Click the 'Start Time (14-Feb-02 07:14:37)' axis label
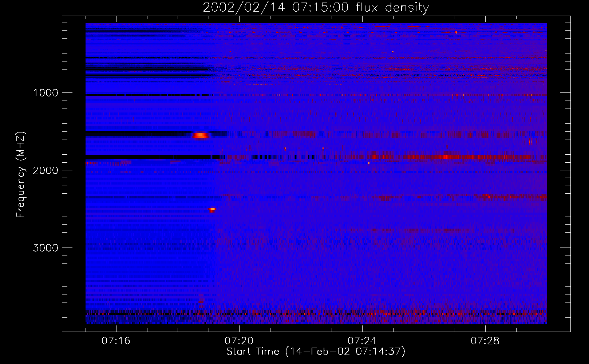This screenshot has height=364, width=589. 316,352
